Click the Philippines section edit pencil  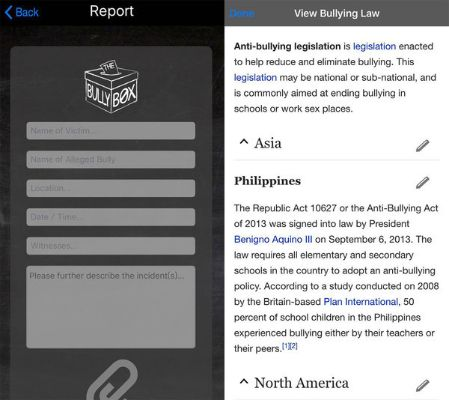tap(422, 182)
